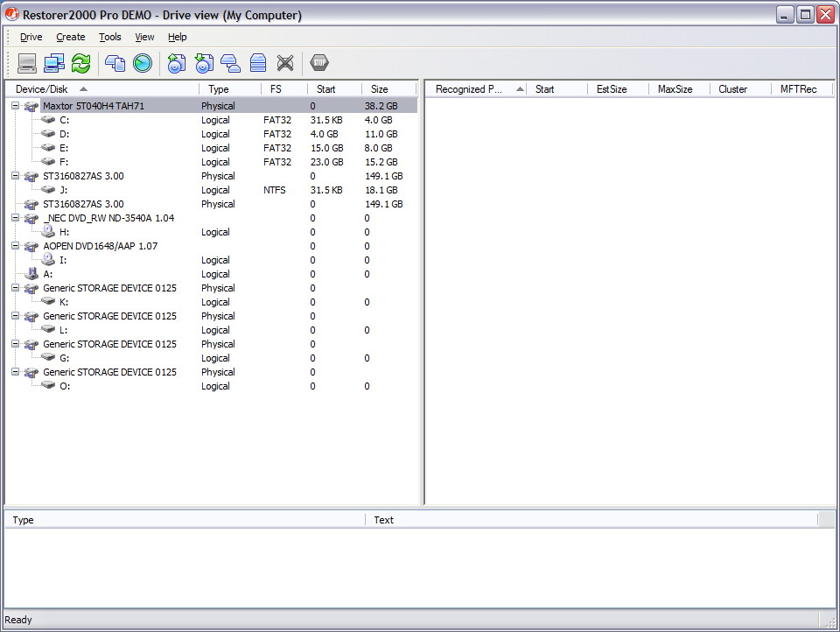Image resolution: width=840 pixels, height=632 pixels.
Task: Click the MFTRec column header
Action: (802, 89)
